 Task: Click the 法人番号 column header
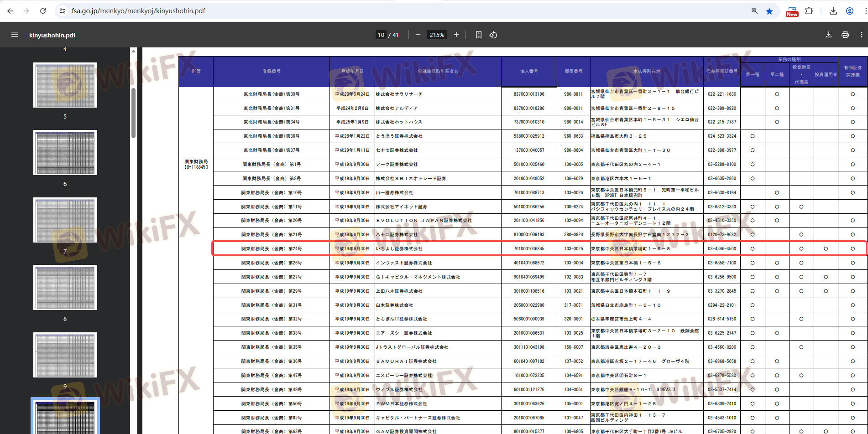pyautogui.click(x=529, y=72)
